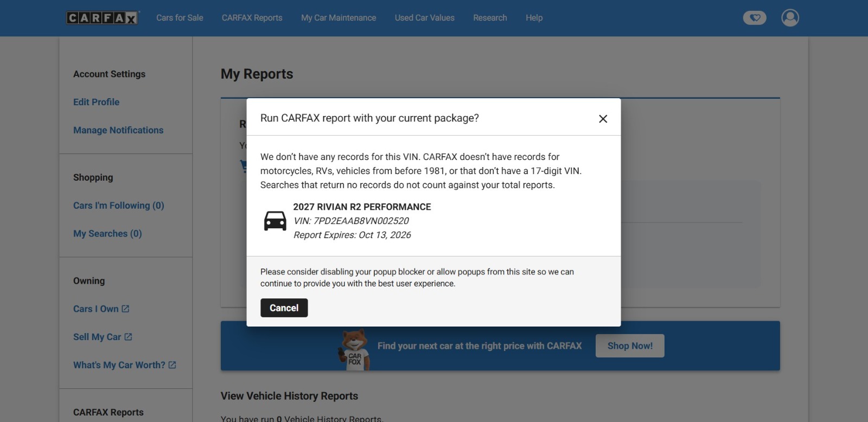868x422 pixels.
Task: Click the dialog title about running CARFAX report
Action: pos(369,118)
